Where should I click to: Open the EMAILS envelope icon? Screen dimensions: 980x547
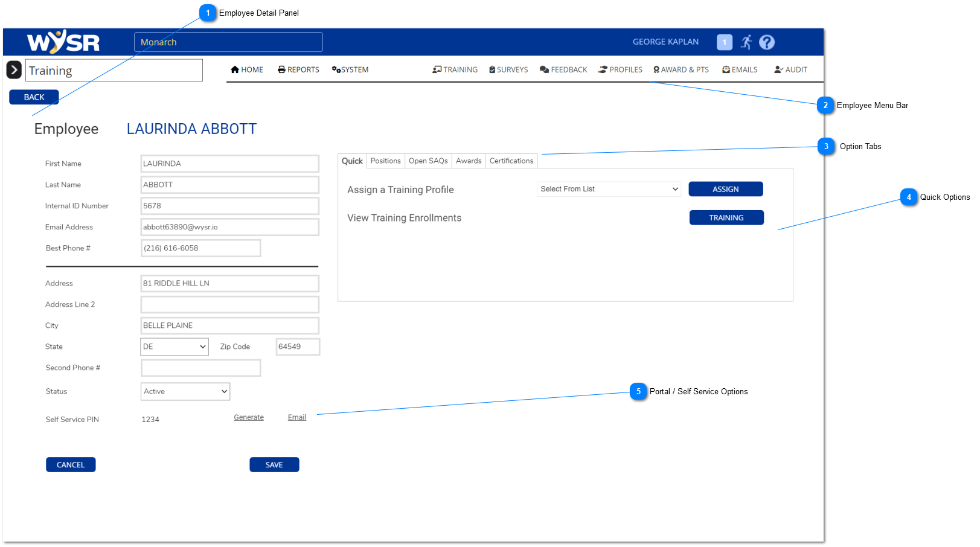[x=725, y=69]
